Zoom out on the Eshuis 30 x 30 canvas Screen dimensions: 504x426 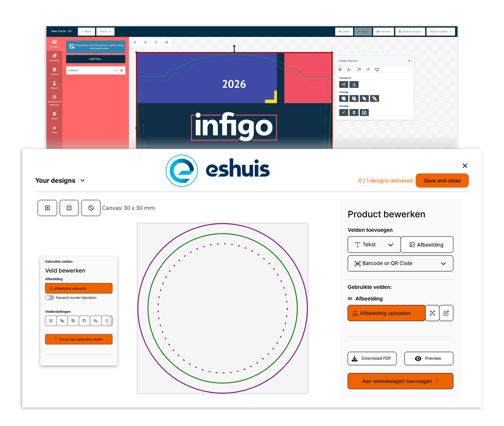pyautogui.click(x=69, y=208)
